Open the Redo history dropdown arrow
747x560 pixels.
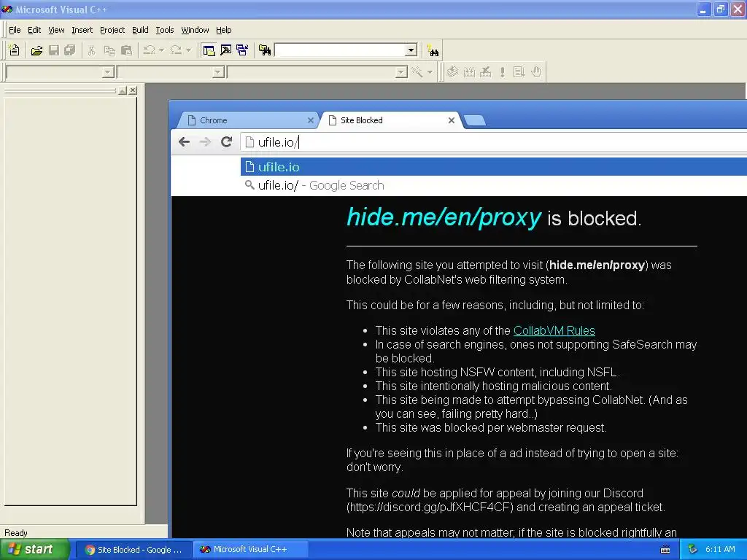(188, 50)
